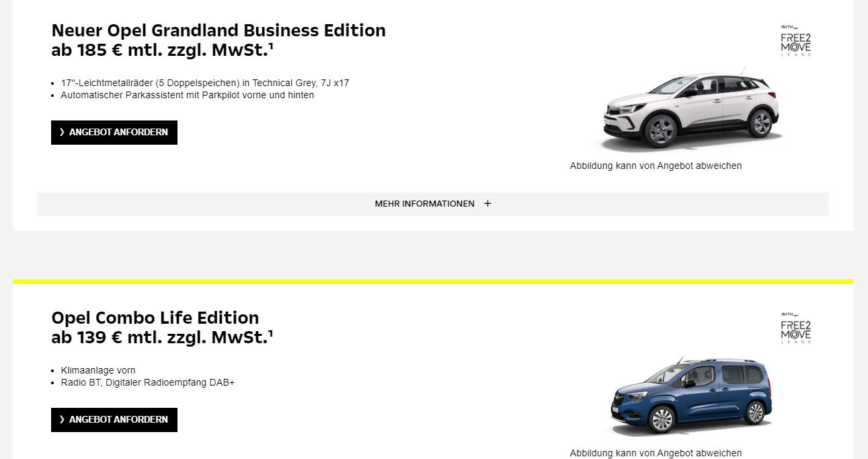The width and height of the screenshot is (868, 459).
Task: Click 'Abbildung kann von Angebot abweichen' under Combo Life
Action: click(656, 453)
